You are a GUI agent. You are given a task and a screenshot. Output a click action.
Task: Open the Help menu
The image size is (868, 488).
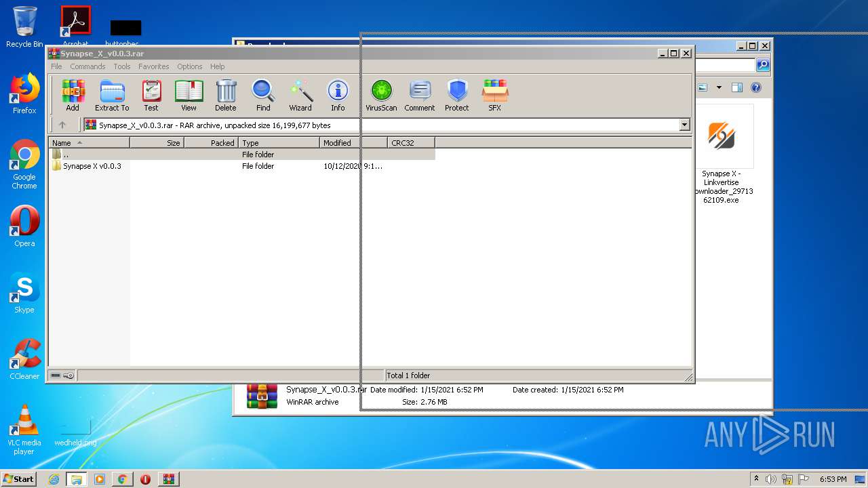pyautogui.click(x=217, y=66)
